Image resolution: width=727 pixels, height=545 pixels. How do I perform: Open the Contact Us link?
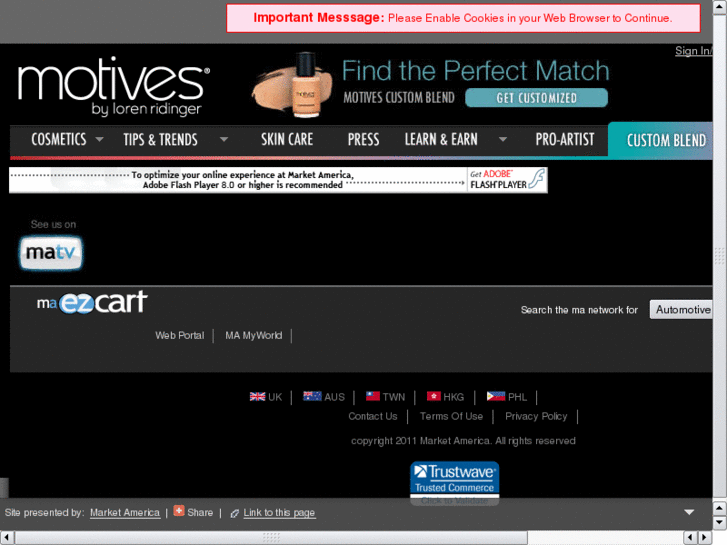373,416
